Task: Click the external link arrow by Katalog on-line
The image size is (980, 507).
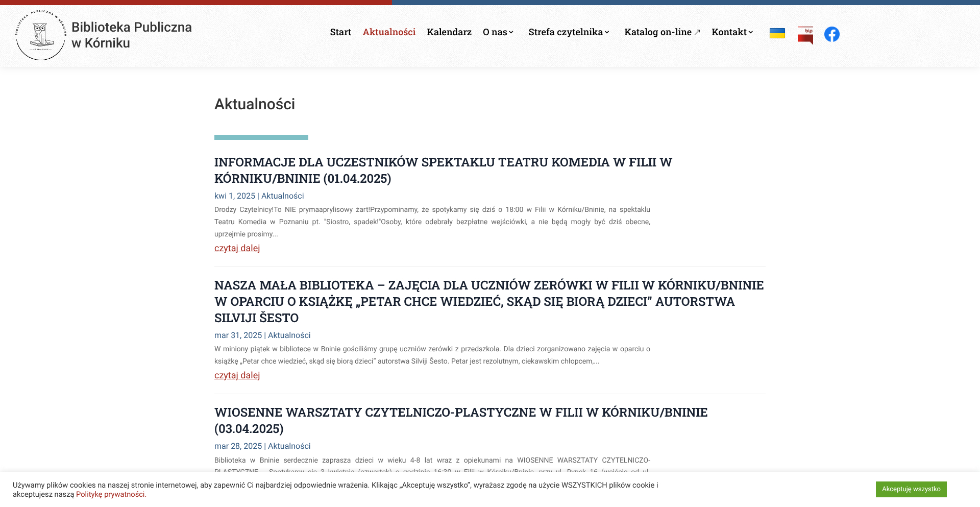Action: [x=697, y=32]
